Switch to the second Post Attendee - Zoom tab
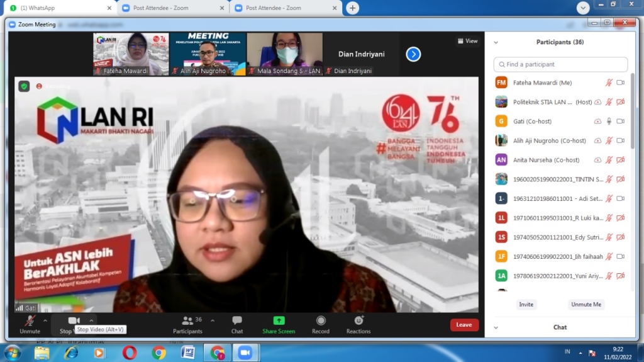This screenshot has height=362, width=644. tap(286, 8)
